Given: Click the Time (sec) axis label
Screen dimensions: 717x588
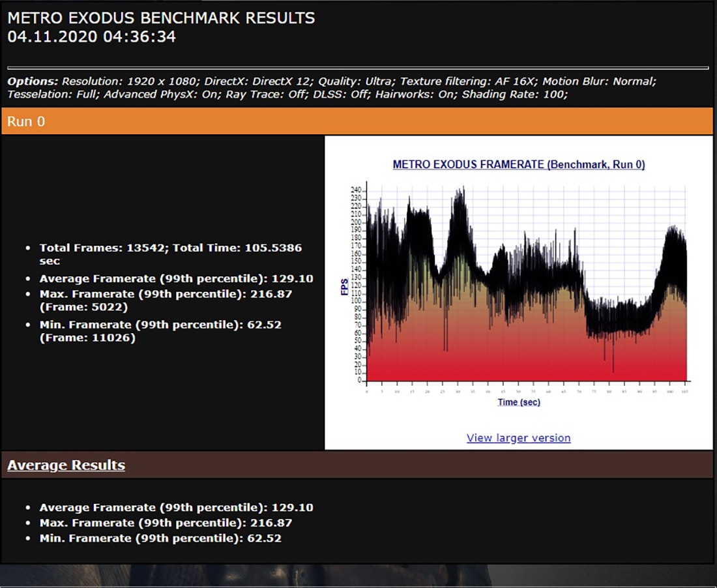Looking at the screenshot, I should coord(519,402).
